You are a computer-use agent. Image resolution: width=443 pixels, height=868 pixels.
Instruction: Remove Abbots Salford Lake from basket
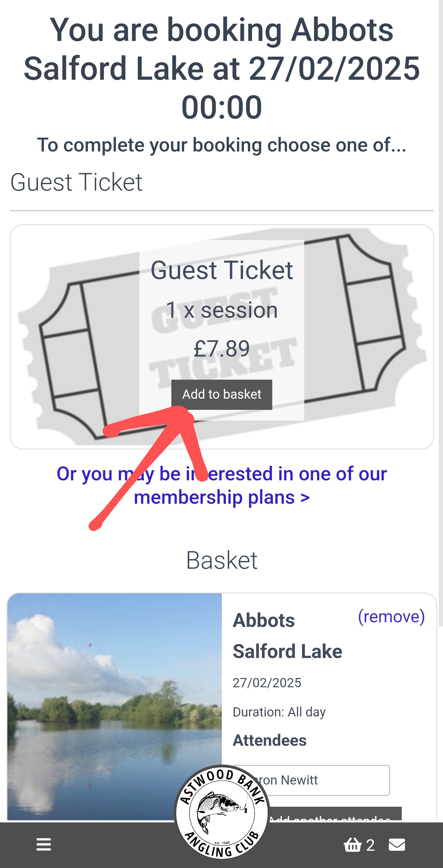pos(391,616)
